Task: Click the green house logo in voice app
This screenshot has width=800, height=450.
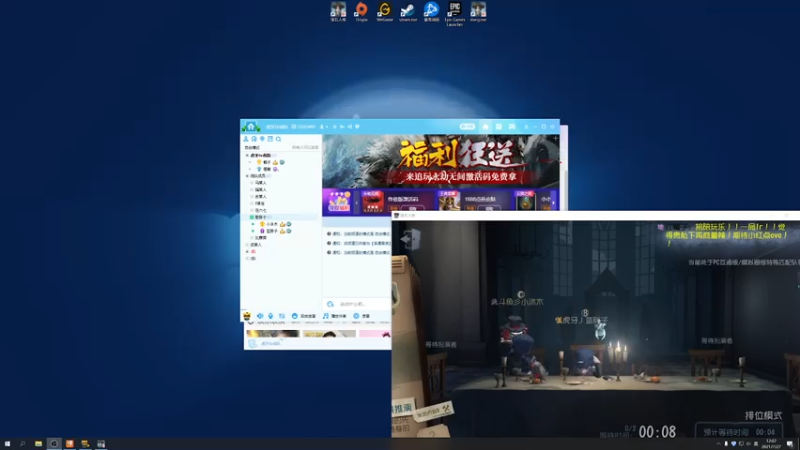Action: point(251,126)
